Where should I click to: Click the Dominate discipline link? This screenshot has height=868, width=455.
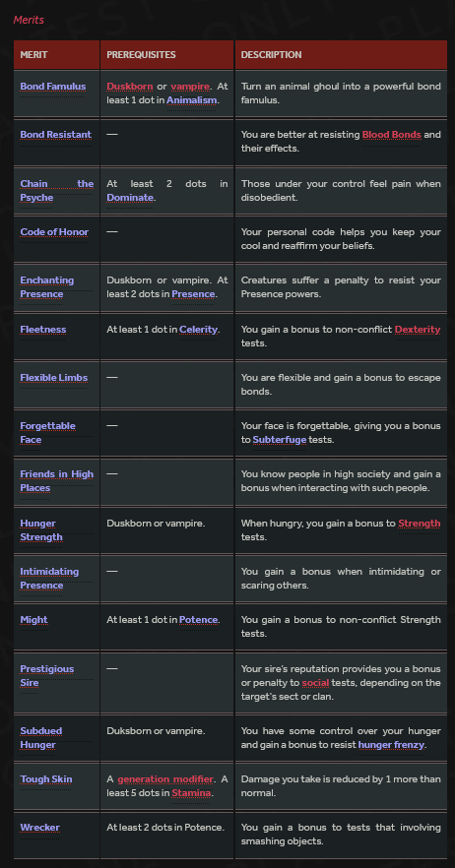[x=130, y=198]
